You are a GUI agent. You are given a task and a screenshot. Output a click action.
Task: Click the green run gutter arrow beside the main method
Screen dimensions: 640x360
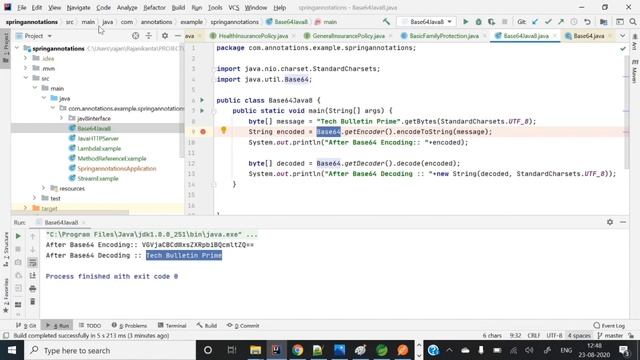tap(202, 111)
